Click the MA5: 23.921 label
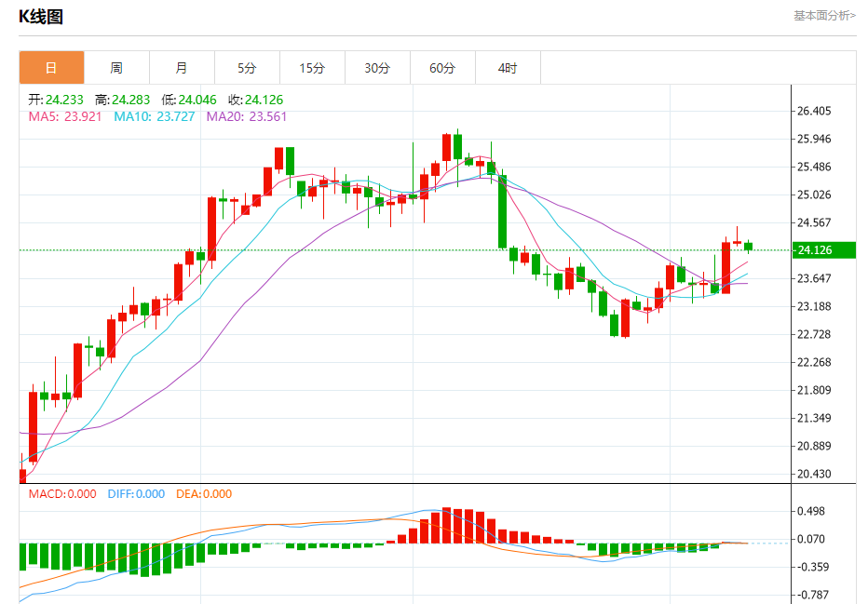868x604 pixels. [x=65, y=116]
